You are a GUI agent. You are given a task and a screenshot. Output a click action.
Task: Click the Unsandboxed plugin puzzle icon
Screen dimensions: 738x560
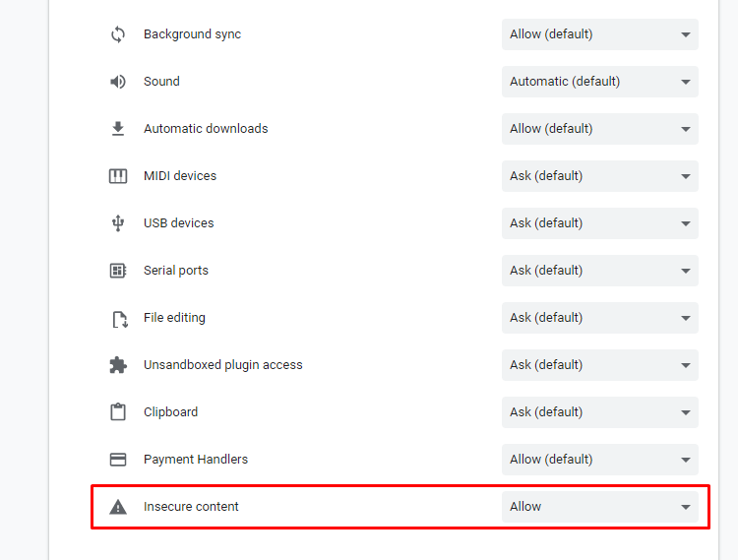click(118, 365)
